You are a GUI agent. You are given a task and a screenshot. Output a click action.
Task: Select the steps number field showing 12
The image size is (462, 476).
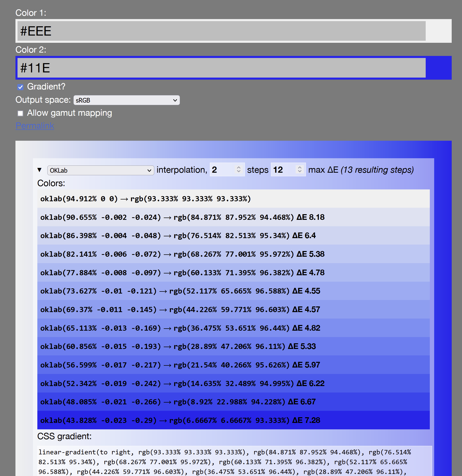point(281,170)
